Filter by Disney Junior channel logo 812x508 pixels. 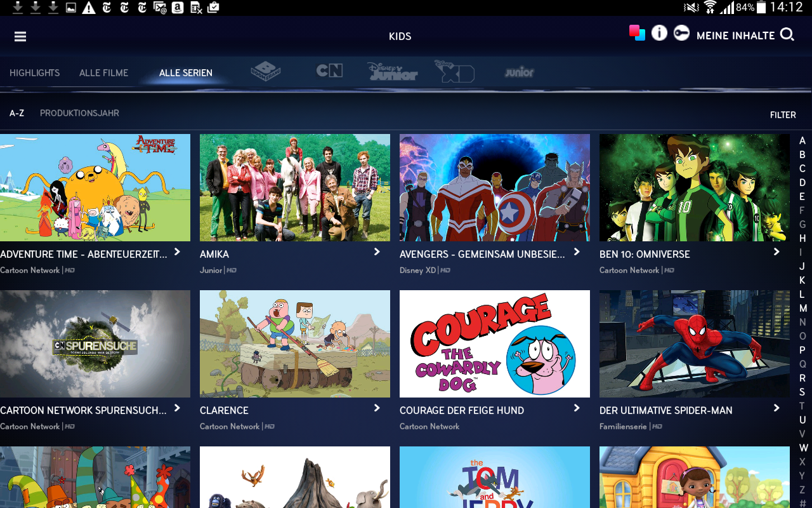(392, 71)
